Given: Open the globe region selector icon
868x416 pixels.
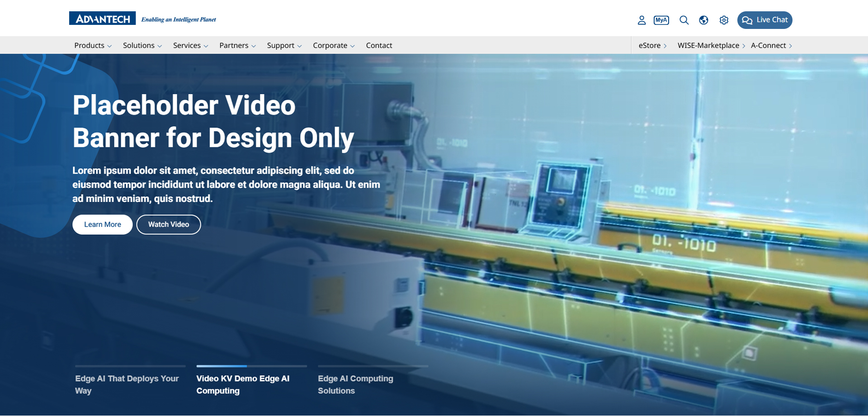Looking at the screenshot, I should click(703, 20).
